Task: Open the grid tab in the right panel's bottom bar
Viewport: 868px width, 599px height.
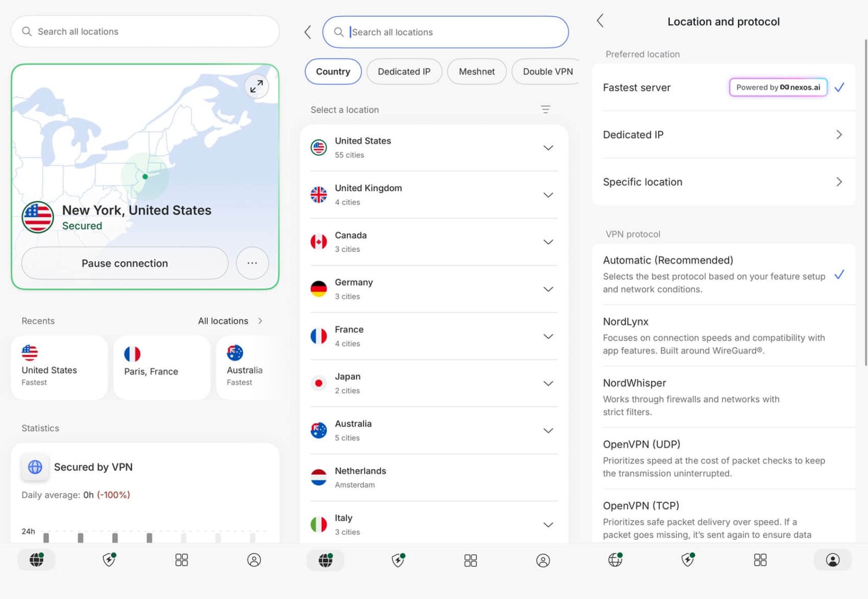Action: click(761, 560)
